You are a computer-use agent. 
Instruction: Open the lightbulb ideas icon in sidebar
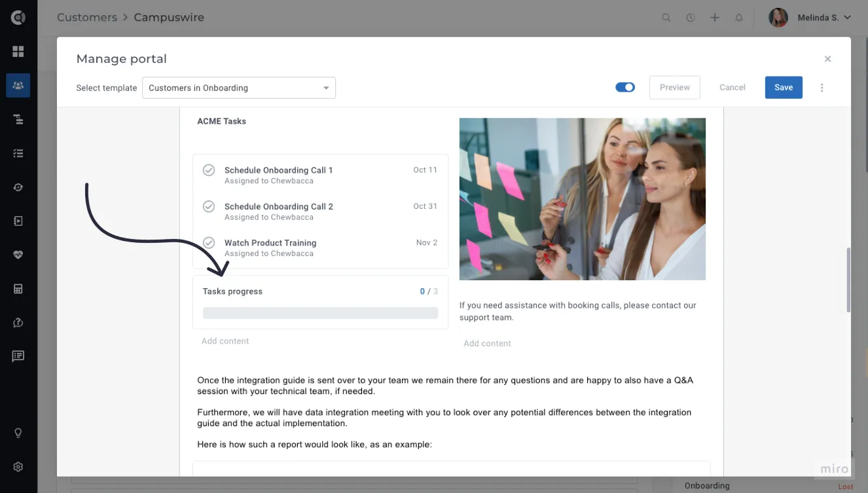tap(18, 433)
